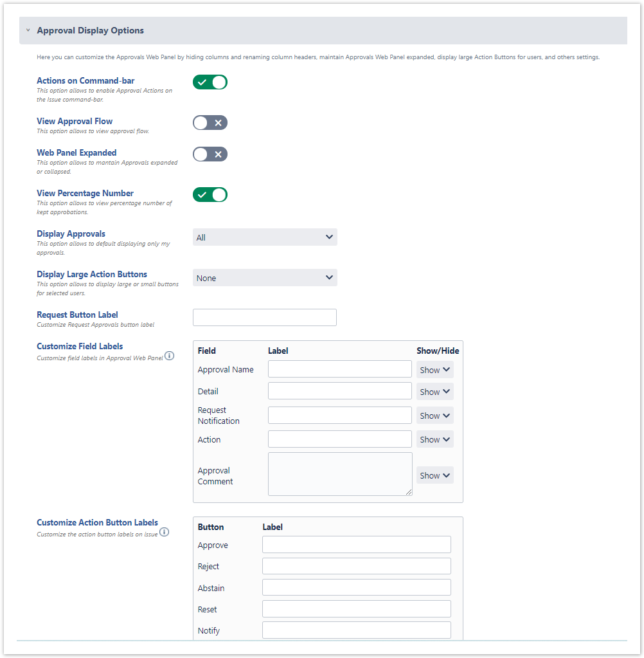Click the Request Button Label input
The image size is (644, 658).
pyautogui.click(x=265, y=318)
